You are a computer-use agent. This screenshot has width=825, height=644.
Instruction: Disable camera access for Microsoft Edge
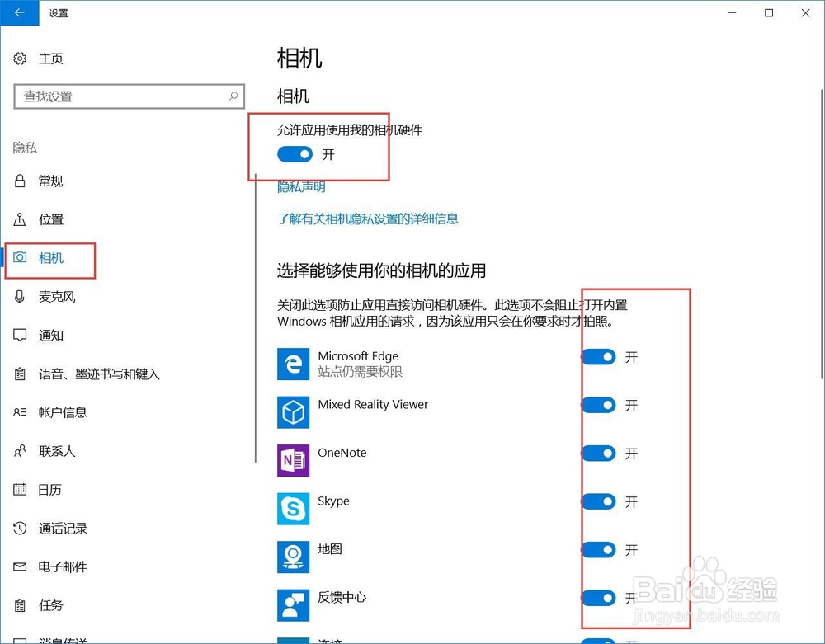click(598, 357)
